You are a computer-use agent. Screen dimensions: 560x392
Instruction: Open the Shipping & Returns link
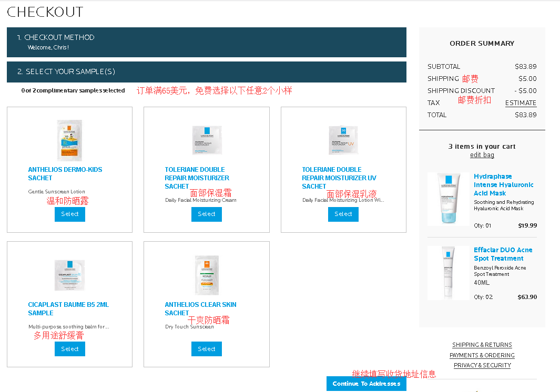click(x=482, y=345)
